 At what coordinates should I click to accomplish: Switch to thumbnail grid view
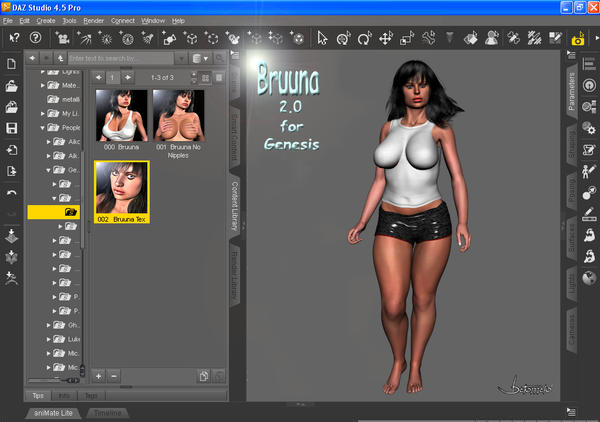(205, 78)
